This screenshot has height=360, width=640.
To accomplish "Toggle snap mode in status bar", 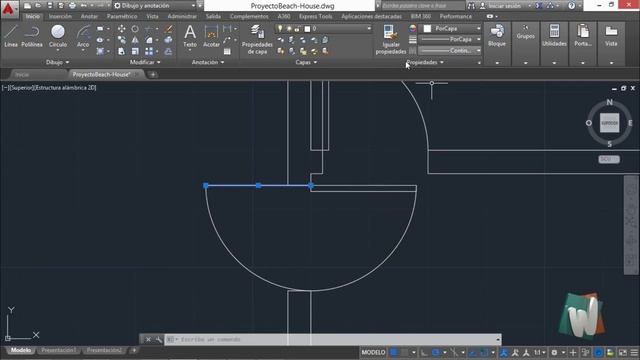I will coord(404,352).
